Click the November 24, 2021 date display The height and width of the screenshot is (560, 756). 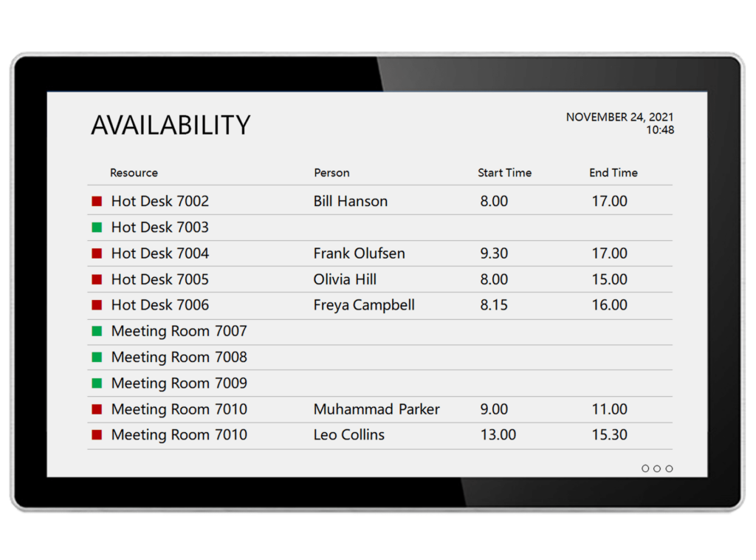pyautogui.click(x=619, y=117)
